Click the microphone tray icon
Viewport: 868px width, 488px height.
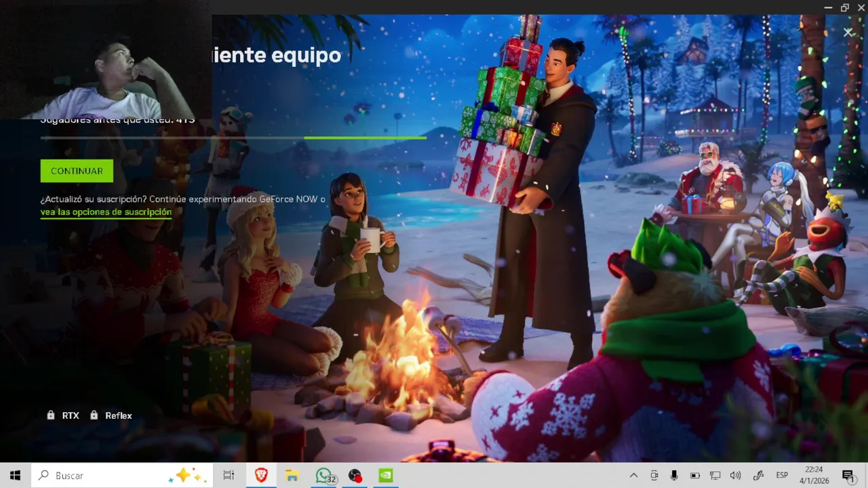(x=674, y=476)
